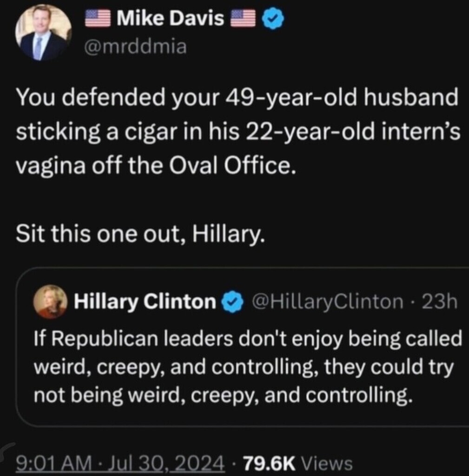Click the flag emoji after Mike Davis's name
This screenshot has height=476, width=469.
tap(244, 19)
